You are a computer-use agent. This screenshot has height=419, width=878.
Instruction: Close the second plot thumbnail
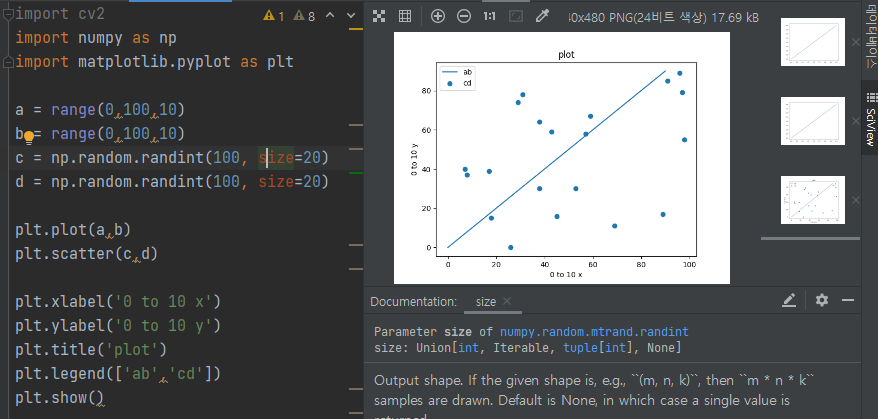[x=856, y=121]
